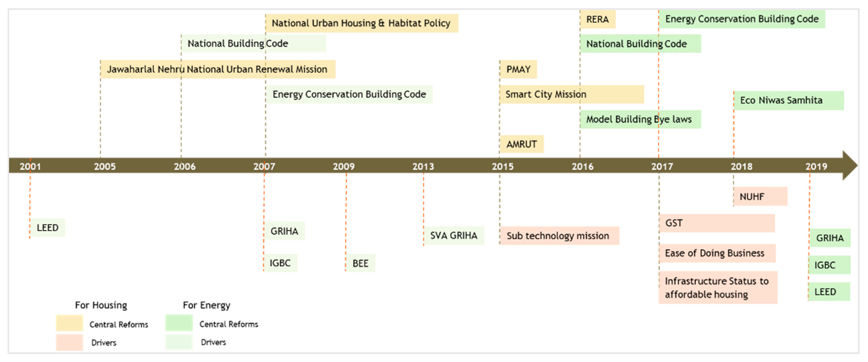Screen dimensions: 868x362
Task: Select the NUHF box
Action: pyautogui.click(x=761, y=196)
